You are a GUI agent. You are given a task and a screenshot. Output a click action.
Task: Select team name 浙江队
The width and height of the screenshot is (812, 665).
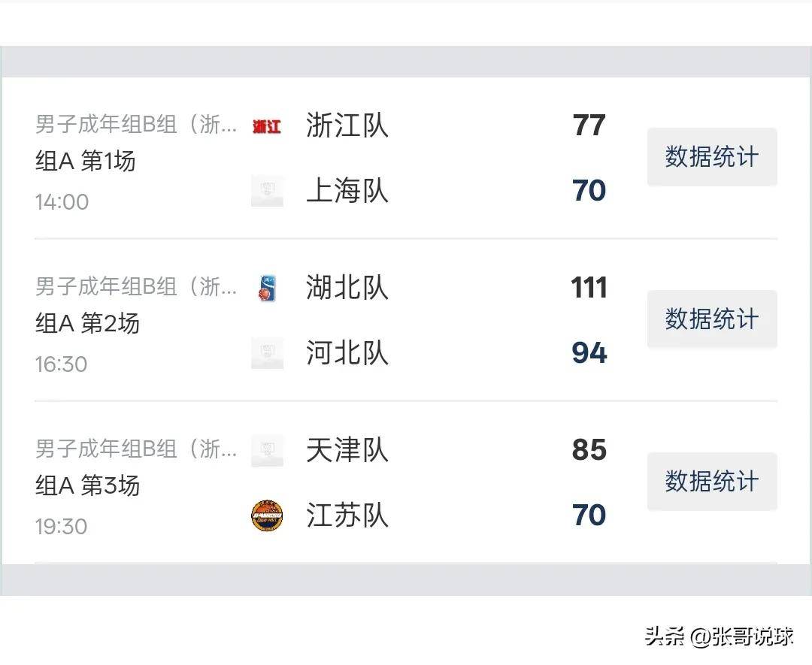[x=347, y=125]
